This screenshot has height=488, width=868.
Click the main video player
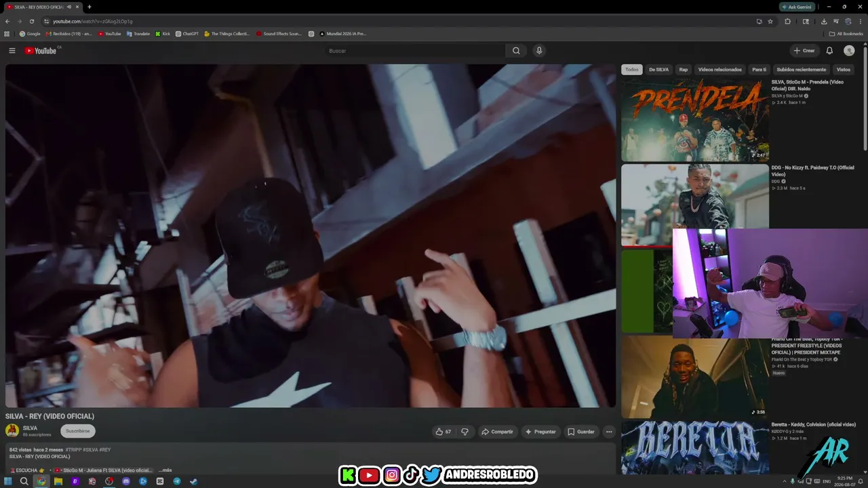(311, 236)
